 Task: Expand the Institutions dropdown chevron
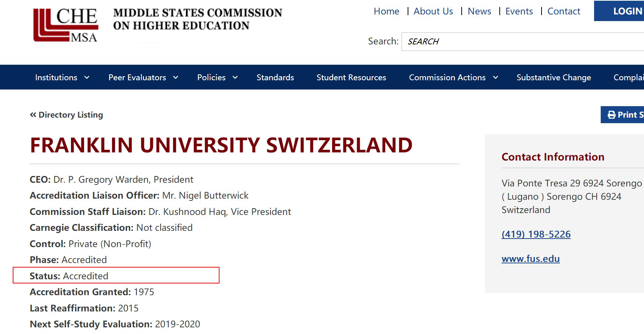click(87, 77)
